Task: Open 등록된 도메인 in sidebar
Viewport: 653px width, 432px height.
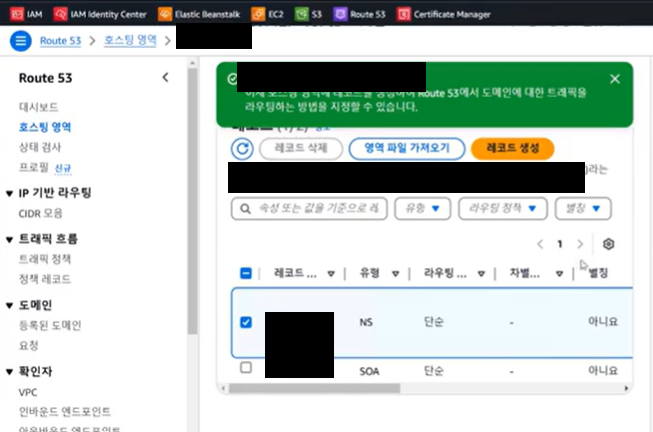Action: 50,325
